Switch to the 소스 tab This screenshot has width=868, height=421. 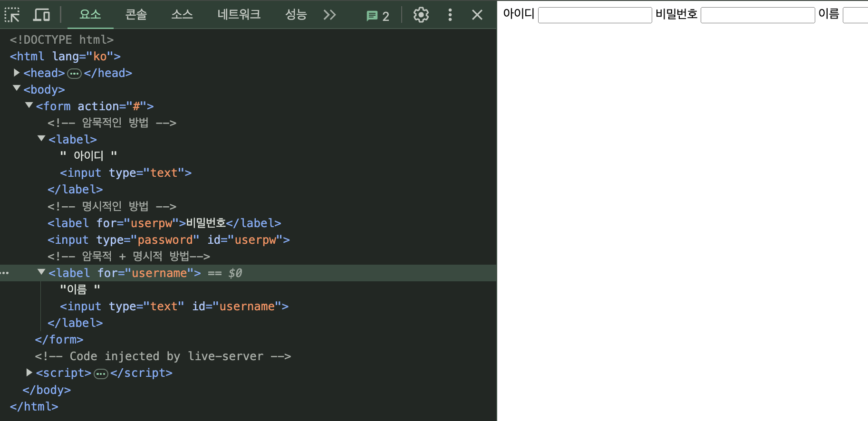pos(182,15)
